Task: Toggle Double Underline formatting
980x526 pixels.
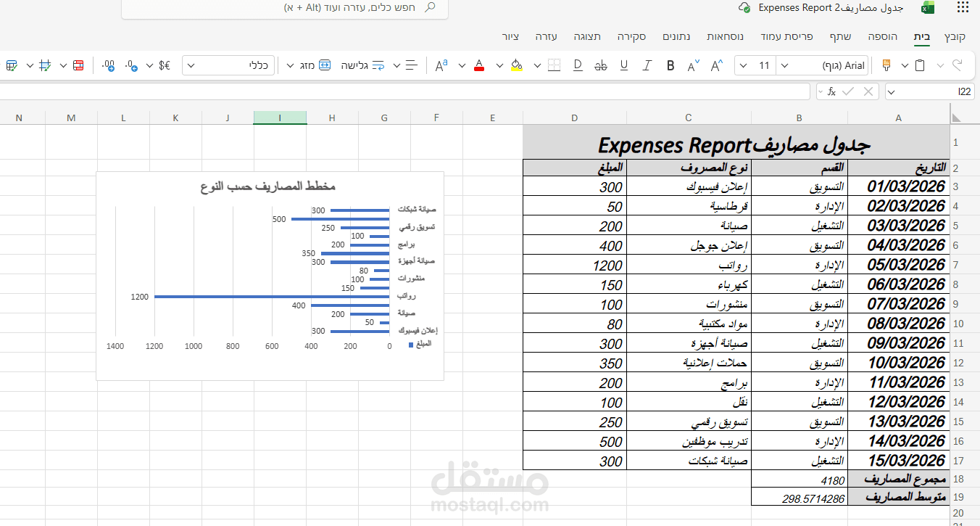Action: tap(578, 65)
